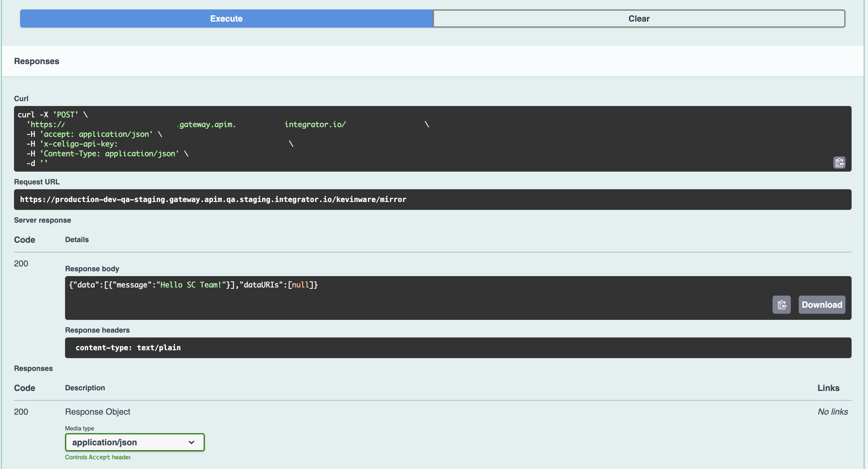Select the 200 status code

click(x=21, y=263)
